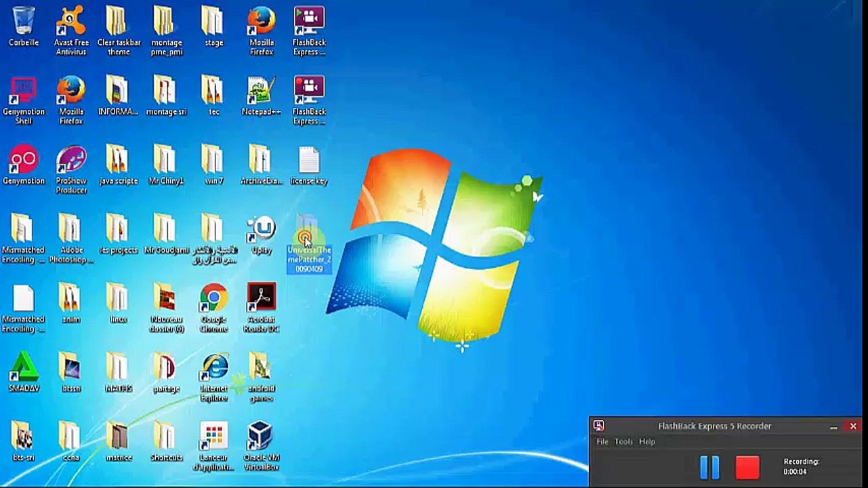This screenshot has width=868, height=488.
Task: Select the SMADAV shortcut
Action: (24, 372)
